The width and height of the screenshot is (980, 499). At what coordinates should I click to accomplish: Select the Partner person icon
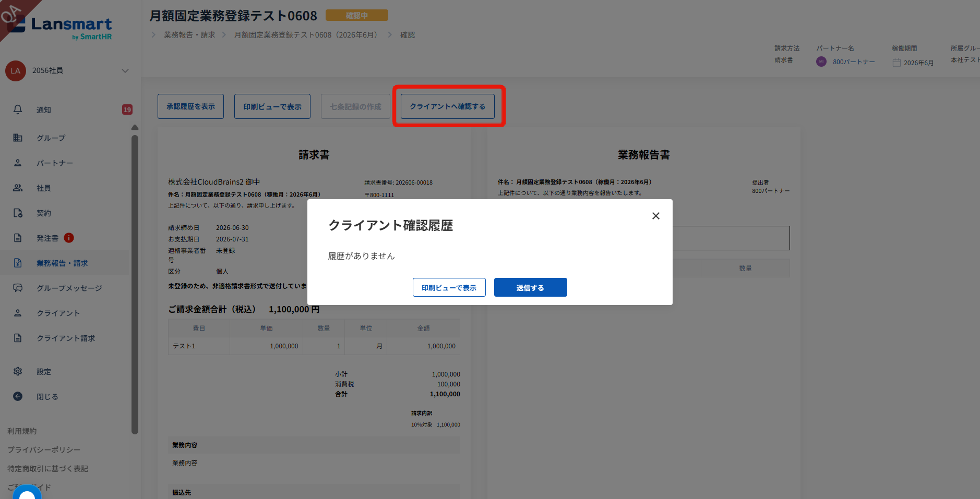tap(18, 163)
